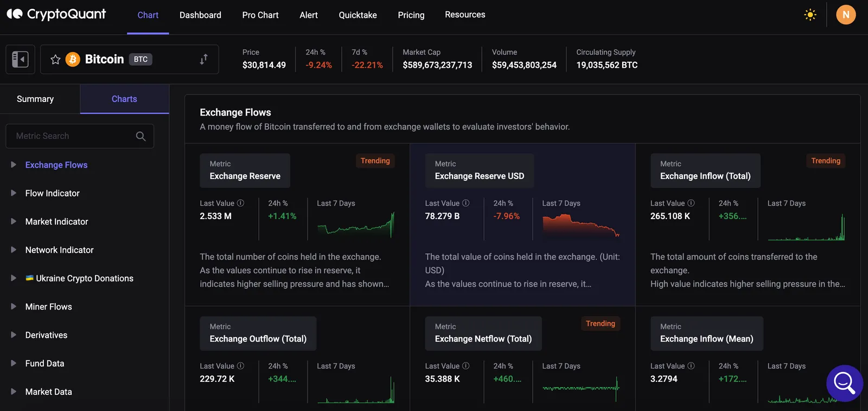Expand Derivatives category arrow
868x411 pixels.
14,335
